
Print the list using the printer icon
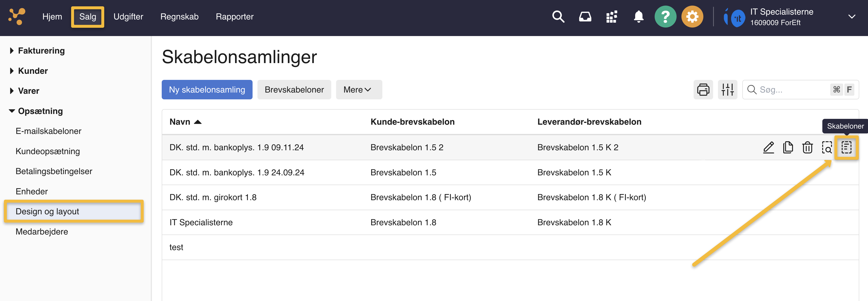[703, 89]
